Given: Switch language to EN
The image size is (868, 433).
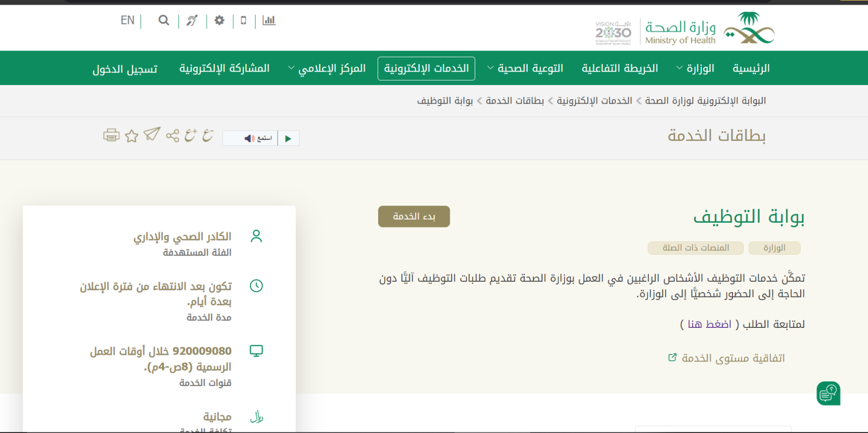Looking at the screenshot, I should [x=127, y=21].
